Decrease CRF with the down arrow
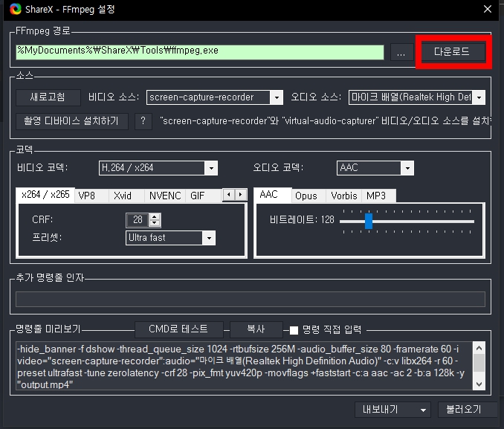This screenshot has height=429, width=504. pos(155,223)
